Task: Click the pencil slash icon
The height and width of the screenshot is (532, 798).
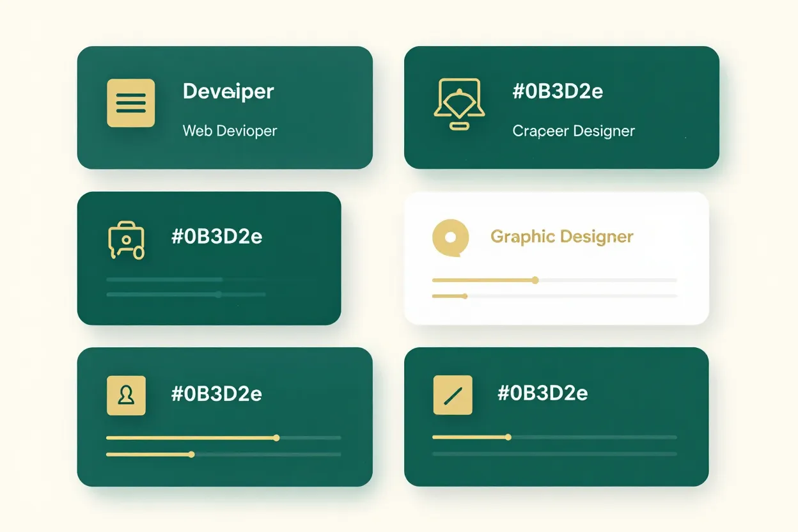Action: [x=453, y=395]
